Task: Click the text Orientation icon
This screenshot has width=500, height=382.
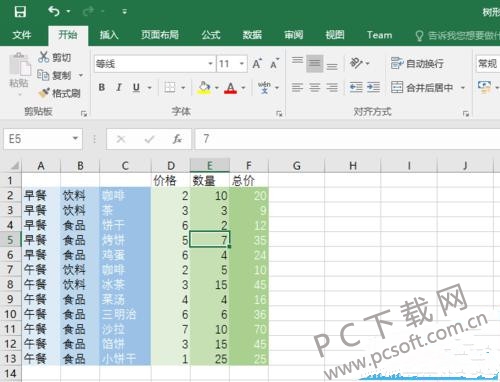Action: tap(356, 63)
